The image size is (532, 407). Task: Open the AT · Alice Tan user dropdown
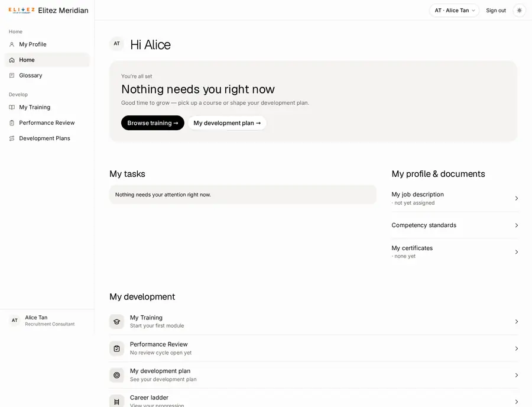pyautogui.click(x=455, y=11)
